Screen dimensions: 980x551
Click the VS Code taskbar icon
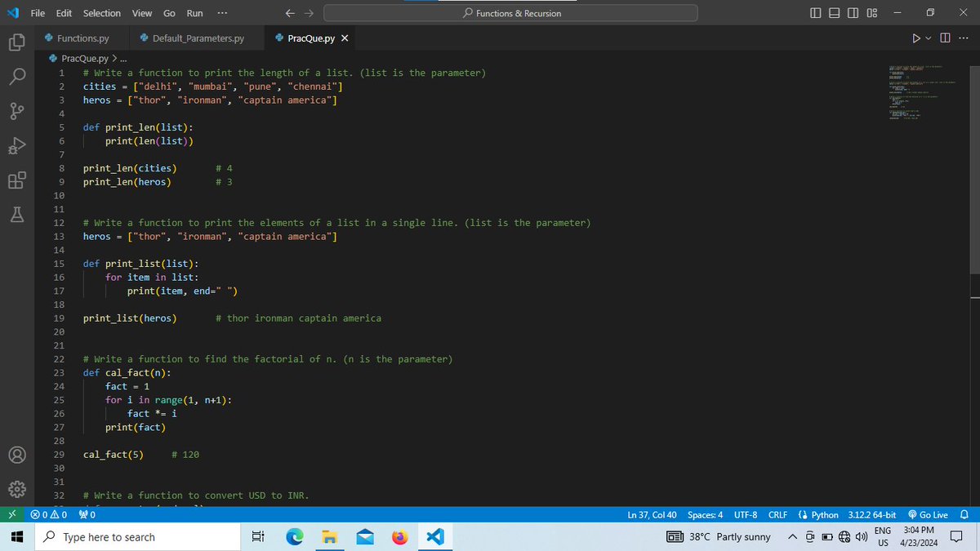[x=434, y=537]
